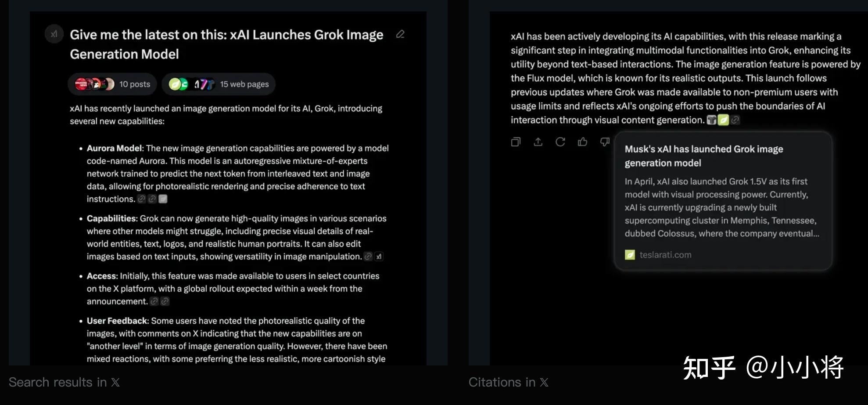
Task: Open the teslarati.com link in citation card
Action: pyautogui.click(x=665, y=255)
